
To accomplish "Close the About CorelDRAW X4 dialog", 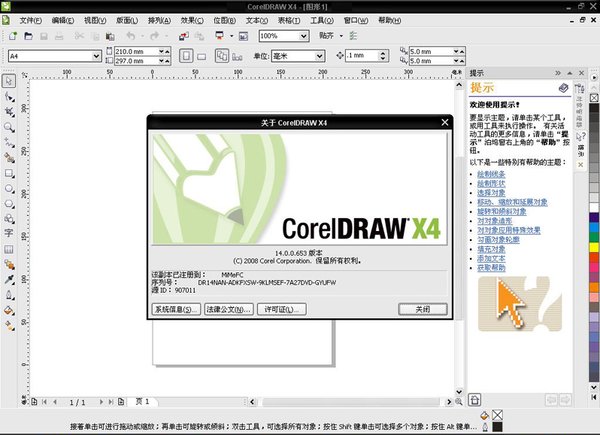I will [444, 122].
